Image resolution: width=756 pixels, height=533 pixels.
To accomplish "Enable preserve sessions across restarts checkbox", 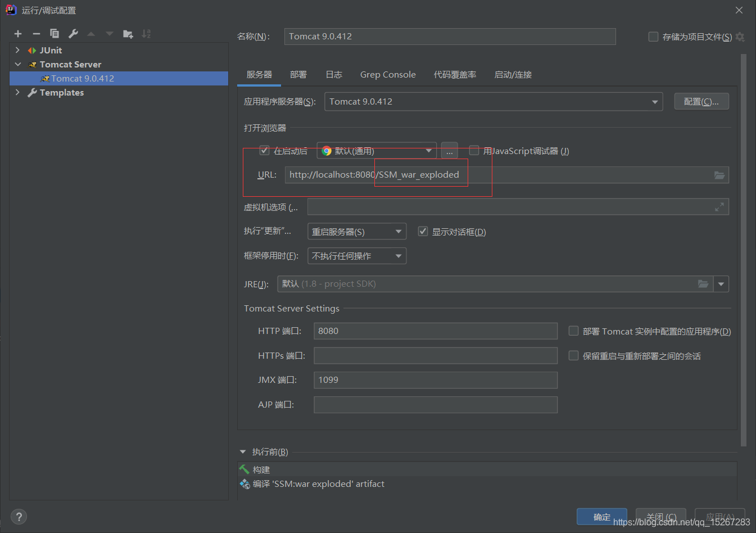I will 573,355.
